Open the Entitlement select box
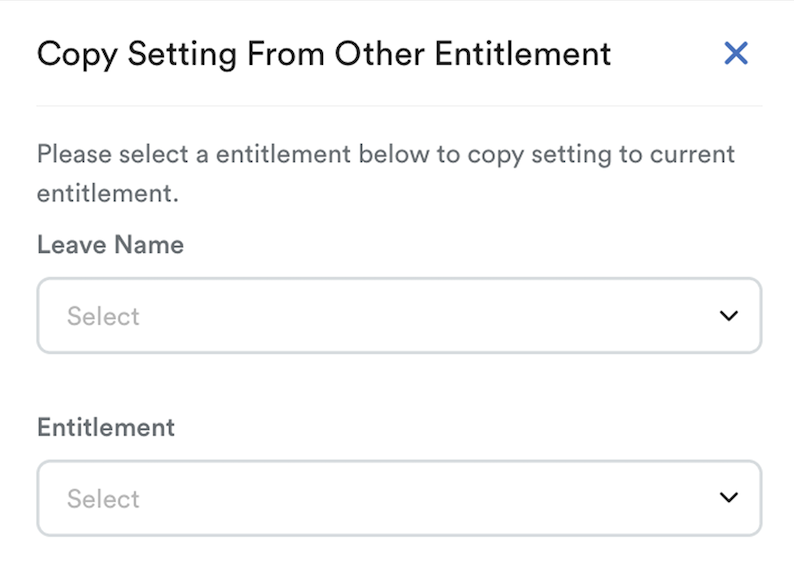The width and height of the screenshot is (794, 582). pyautogui.click(x=398, y=498)
